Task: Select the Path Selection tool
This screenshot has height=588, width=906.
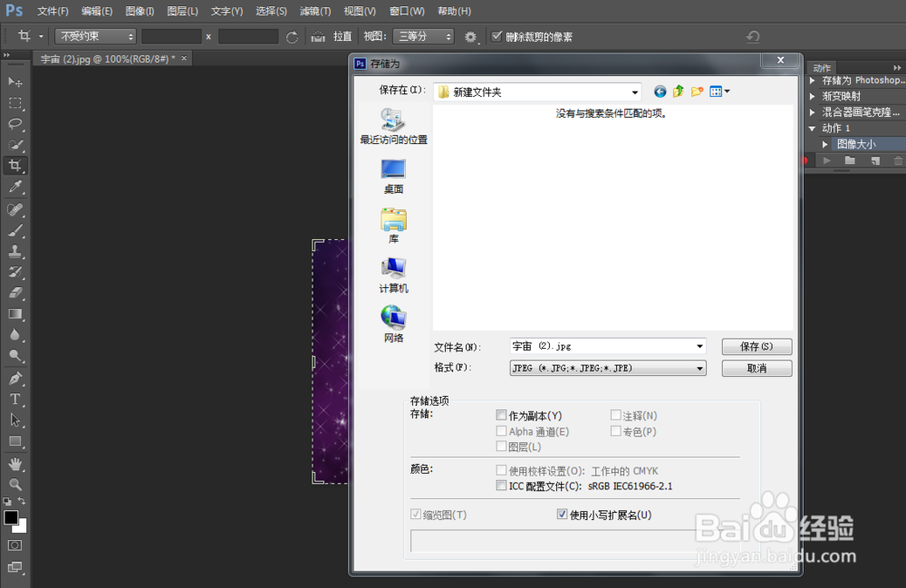Action: [15, 419]
